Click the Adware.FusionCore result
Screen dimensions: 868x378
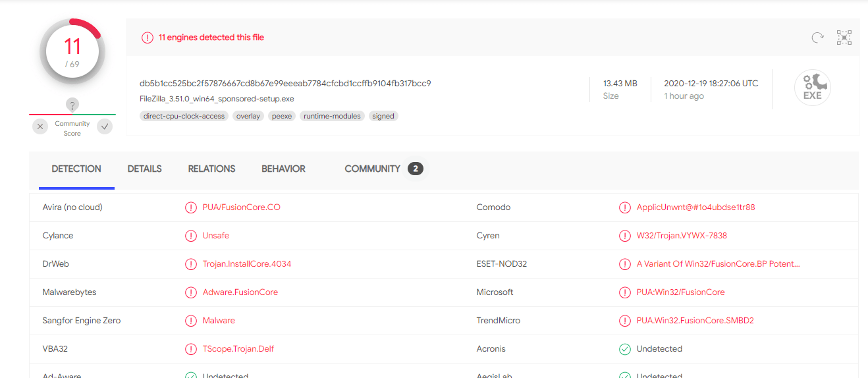coord(240,292)
